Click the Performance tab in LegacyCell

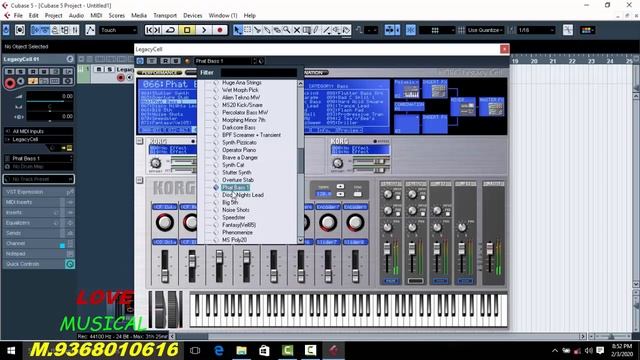tap(160, 73)
